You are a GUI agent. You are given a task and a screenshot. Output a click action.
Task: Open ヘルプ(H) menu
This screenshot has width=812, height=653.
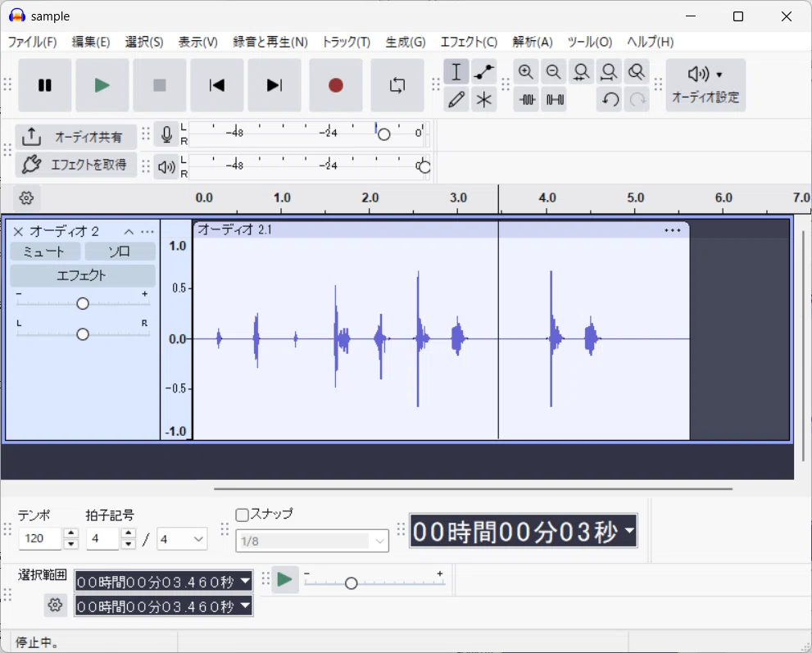(x=650, y=42)
